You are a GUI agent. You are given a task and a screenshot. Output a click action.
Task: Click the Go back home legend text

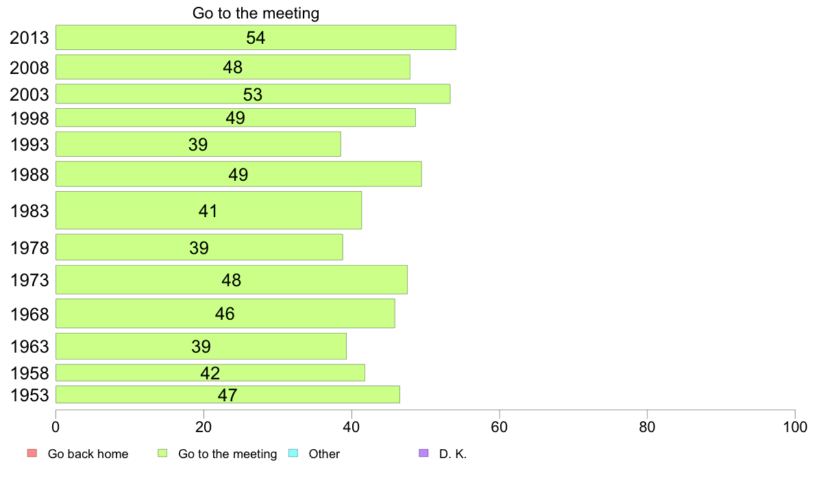[88, 453]
